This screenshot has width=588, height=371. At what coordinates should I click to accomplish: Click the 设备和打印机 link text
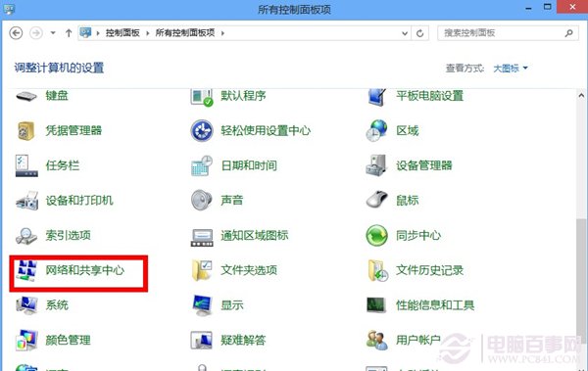pyautogui.click(x=79, y=200)
